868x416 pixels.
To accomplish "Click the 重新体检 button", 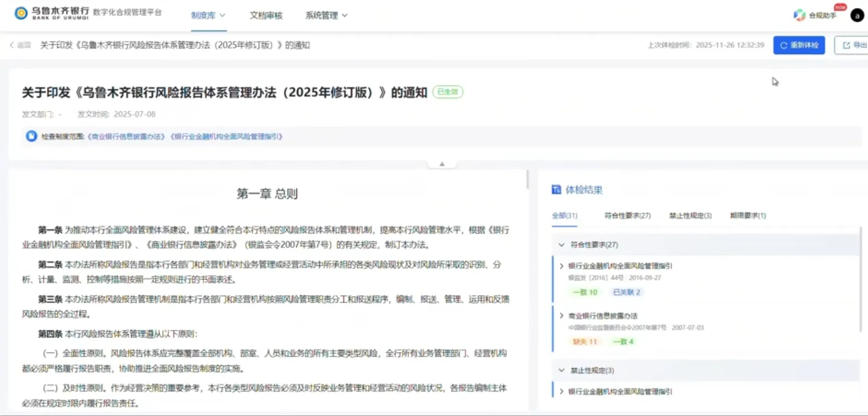I will 799,45.
